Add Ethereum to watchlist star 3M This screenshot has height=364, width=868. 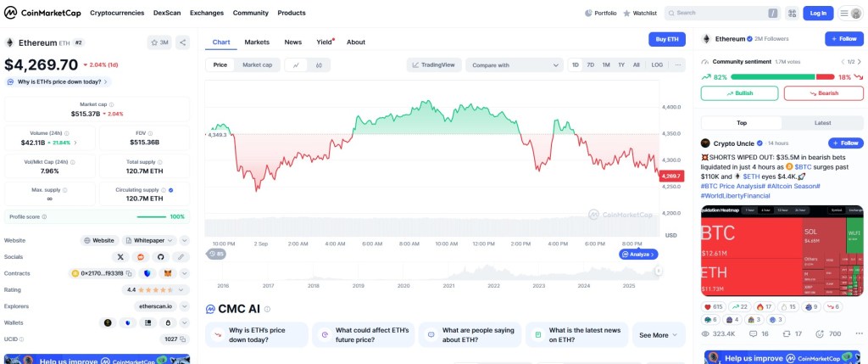point(160,42)
